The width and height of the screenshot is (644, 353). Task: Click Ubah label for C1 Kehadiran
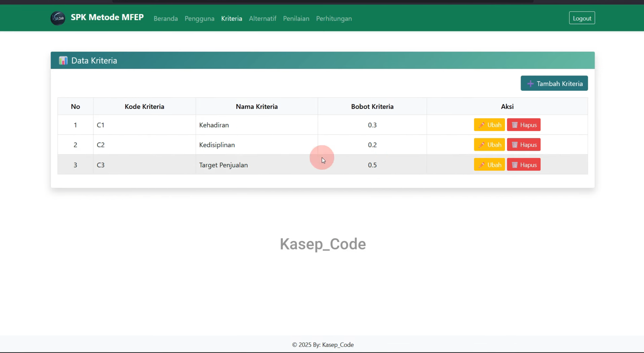(494, 125)
